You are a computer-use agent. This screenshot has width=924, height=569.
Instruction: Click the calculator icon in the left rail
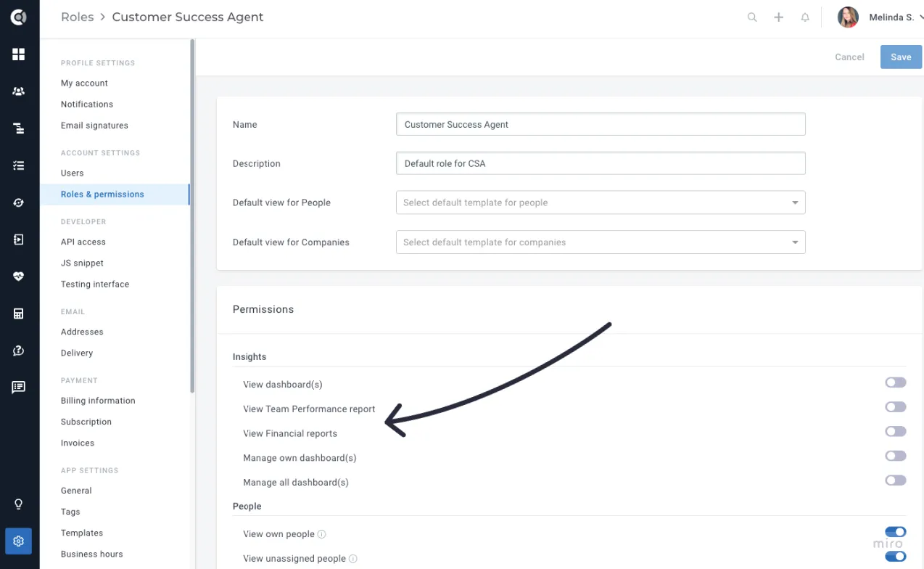pos(19,314)
